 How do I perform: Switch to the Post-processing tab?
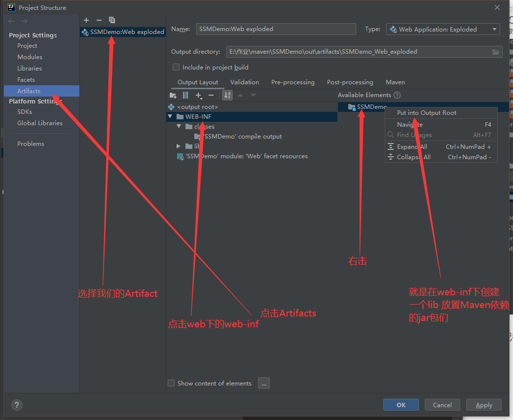[x=350, y=82]
